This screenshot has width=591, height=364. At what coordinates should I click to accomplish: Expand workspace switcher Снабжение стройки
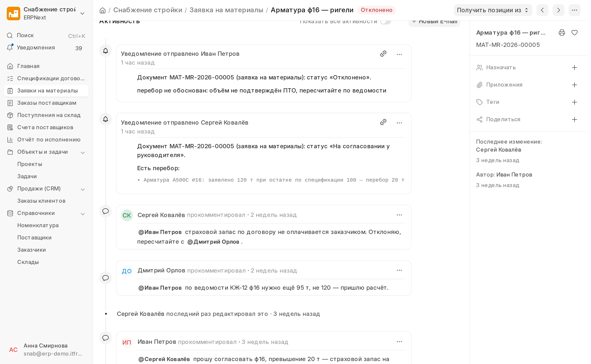point(83,14)
